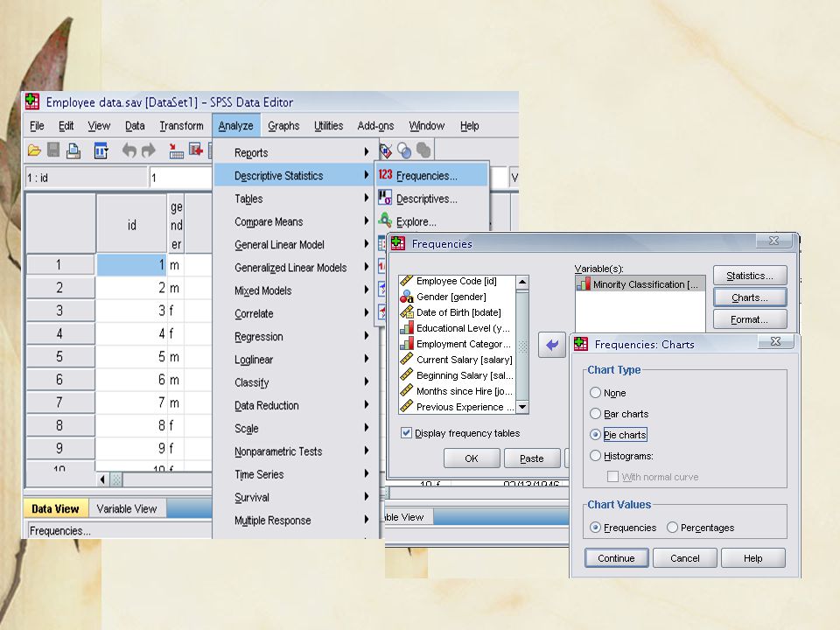
Task: Click the Descriptives submenu icon
Action: tap(385, 198)
